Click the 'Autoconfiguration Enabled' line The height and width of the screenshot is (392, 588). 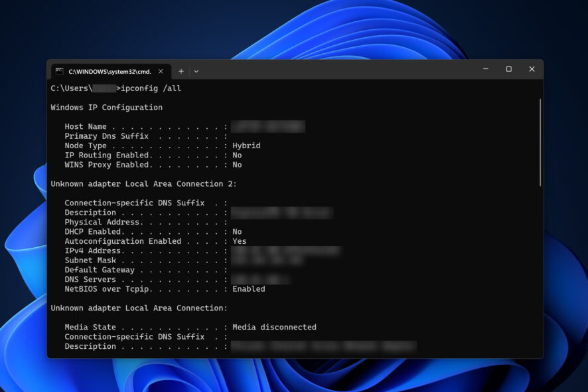[x=155, y=241]
